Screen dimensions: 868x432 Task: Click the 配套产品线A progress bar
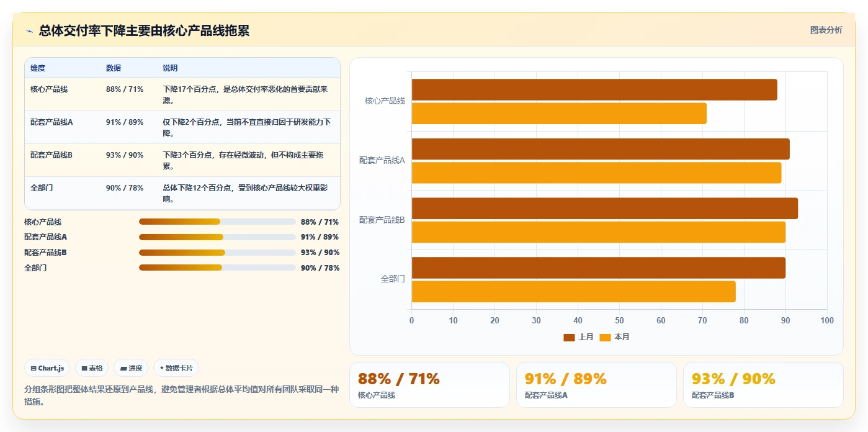(217, 237)
